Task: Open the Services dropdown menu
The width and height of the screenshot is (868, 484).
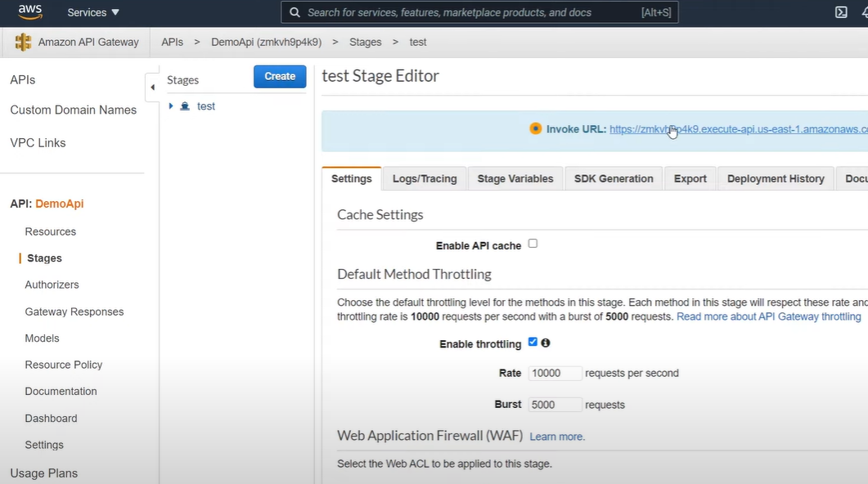Action: click(x=93, y=12)
